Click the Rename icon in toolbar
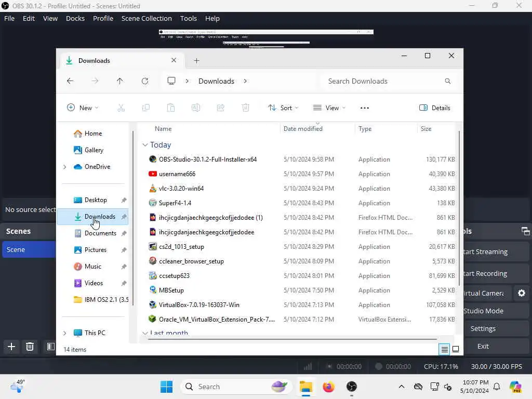The image size is (532, 399). point(196,108)
